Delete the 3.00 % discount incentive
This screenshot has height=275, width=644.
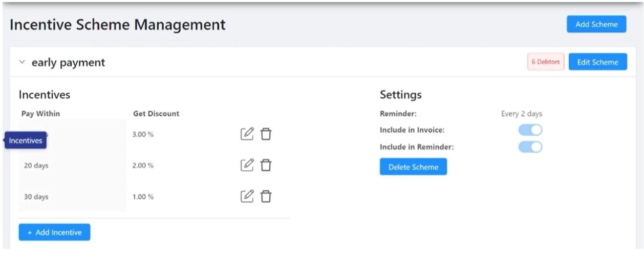click(x=266, y=134)
